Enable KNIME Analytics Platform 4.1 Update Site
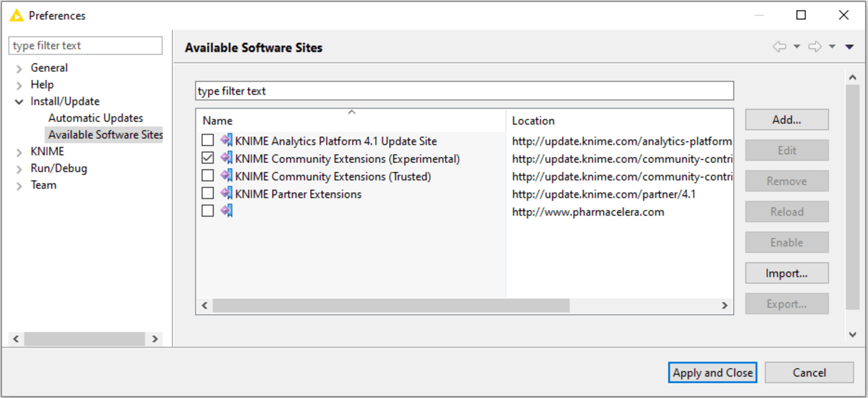Image resolution: width=868 pixels, height=398 pixels. (x=208, y=140)
